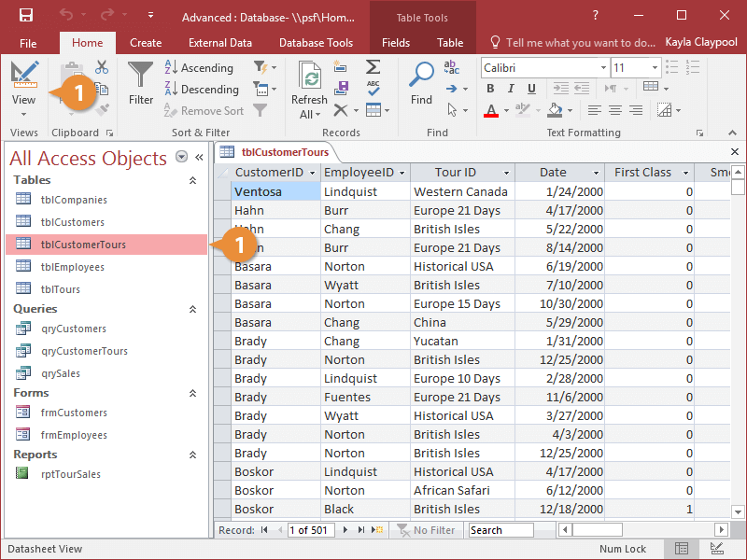This screenshot has width=747, height=560.
Task: Toggle Bold formatting
Action: pos(489,88)
